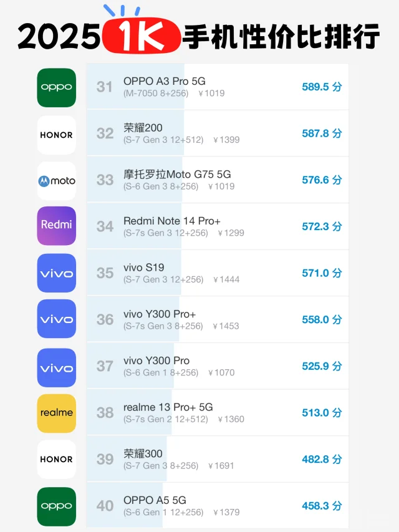Click the yellow realme brand icon
Image resolution: width=399 pixels, height=532 pixels.
[x=56, y=414]
